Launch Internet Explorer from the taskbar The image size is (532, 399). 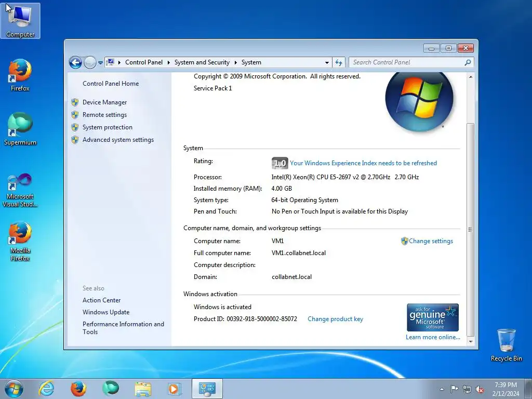coord(46,389)
